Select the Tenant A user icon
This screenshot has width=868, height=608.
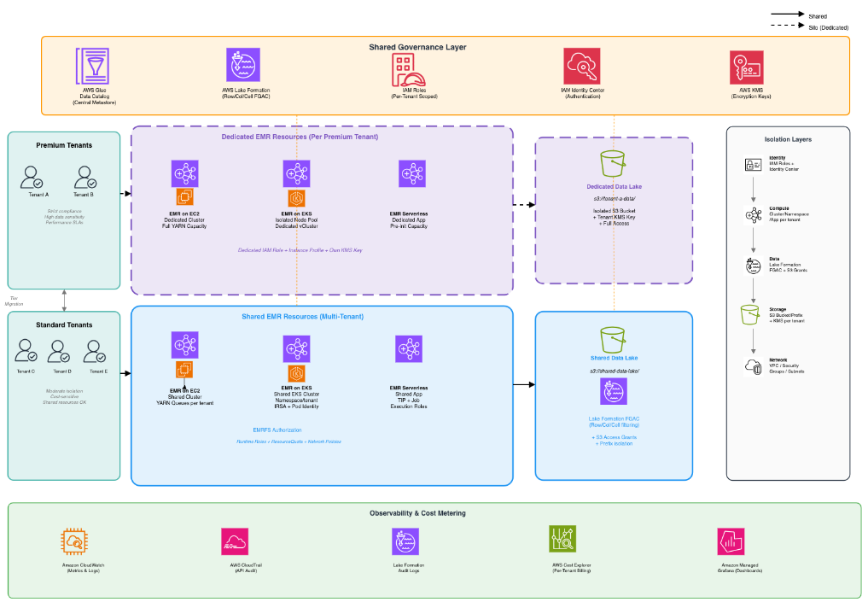[x=32, y=178]
